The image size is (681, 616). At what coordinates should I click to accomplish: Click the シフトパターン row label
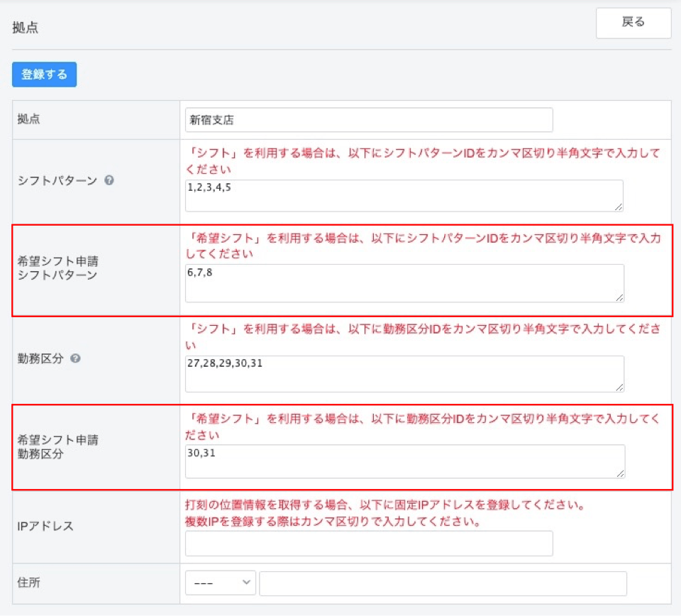click(x=57, y=180)
